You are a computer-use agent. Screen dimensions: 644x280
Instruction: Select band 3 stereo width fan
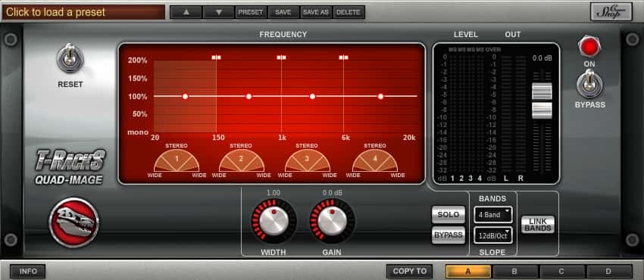[x=307, y=160]
